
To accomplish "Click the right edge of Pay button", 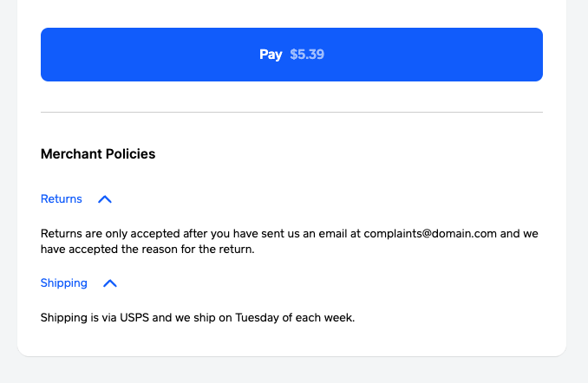I will [539, 55].
